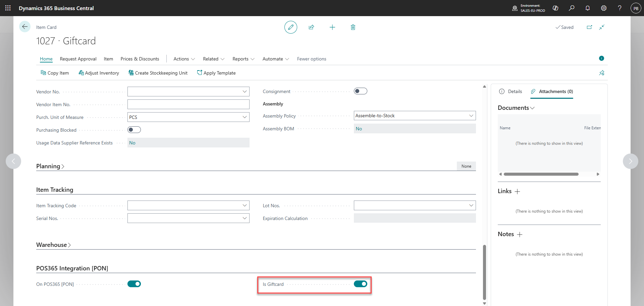Click the search magnifier icon
The width and height of the screenshot is (644, 306).
(x=572, y=8)
